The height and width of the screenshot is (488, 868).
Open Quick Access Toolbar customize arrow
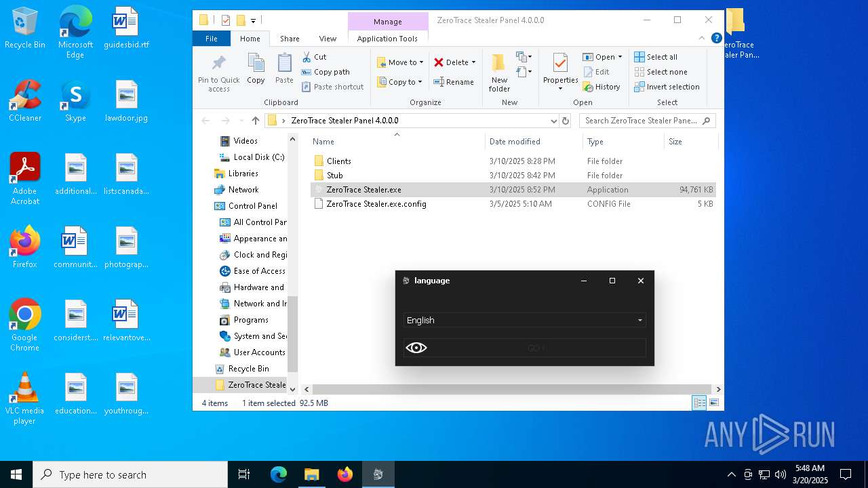pos(253,20)
